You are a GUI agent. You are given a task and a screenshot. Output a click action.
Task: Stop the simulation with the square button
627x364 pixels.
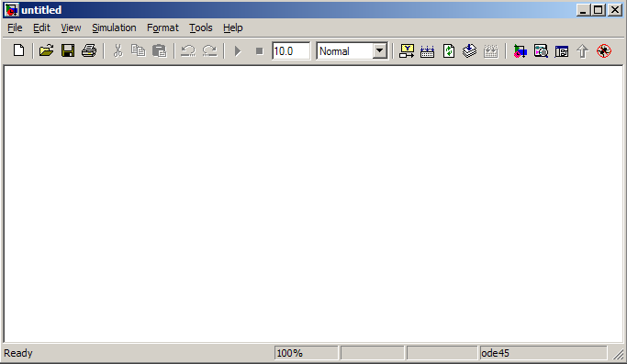coord(259,51)
